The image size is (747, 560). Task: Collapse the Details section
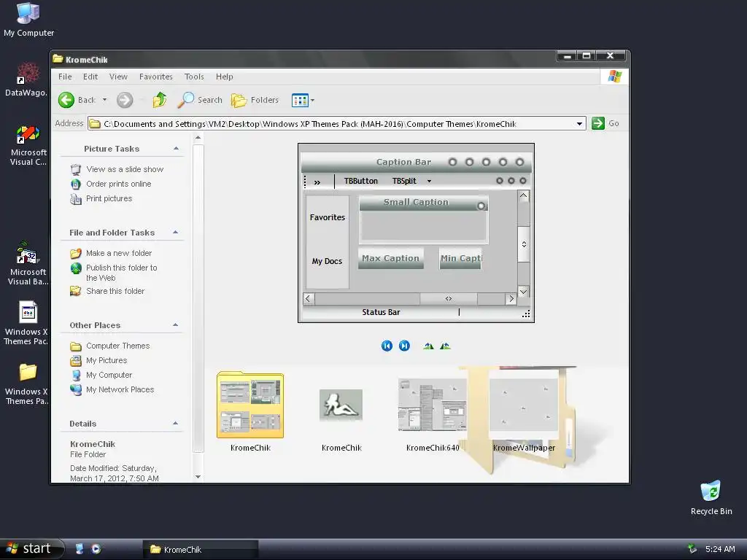tap(176, 424)
